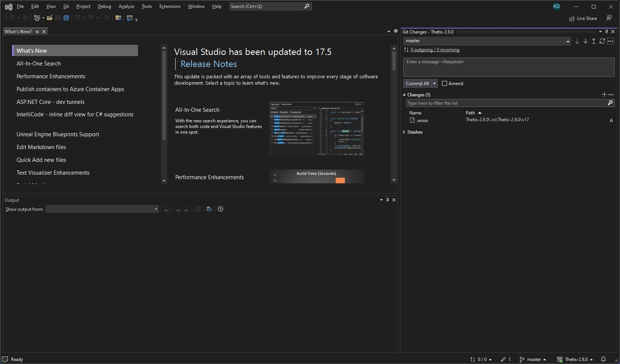Open the Release Notes link
This screenshot has height=364, width=620.
pos(209,64)
